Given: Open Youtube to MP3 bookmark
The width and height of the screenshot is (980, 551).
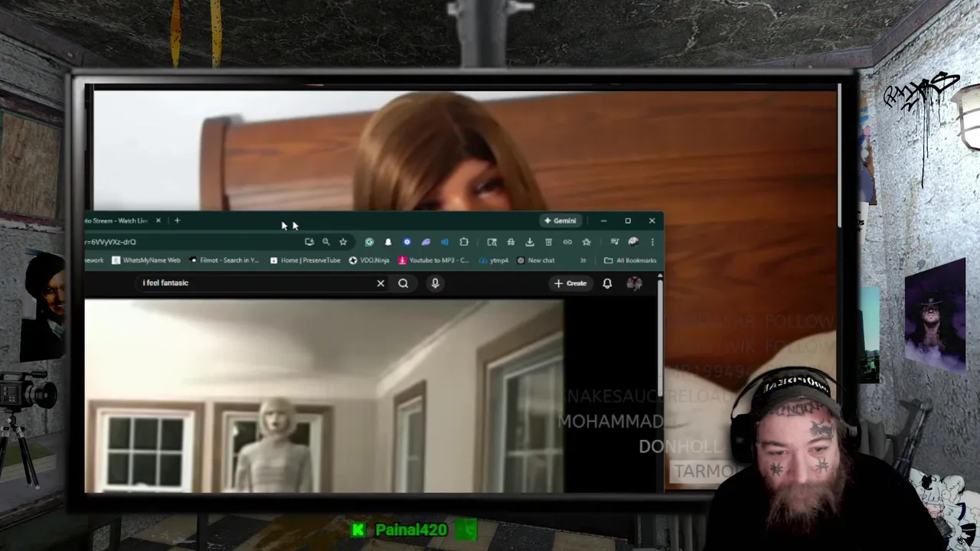Looking at the screenshot, I should click(433, 260).
